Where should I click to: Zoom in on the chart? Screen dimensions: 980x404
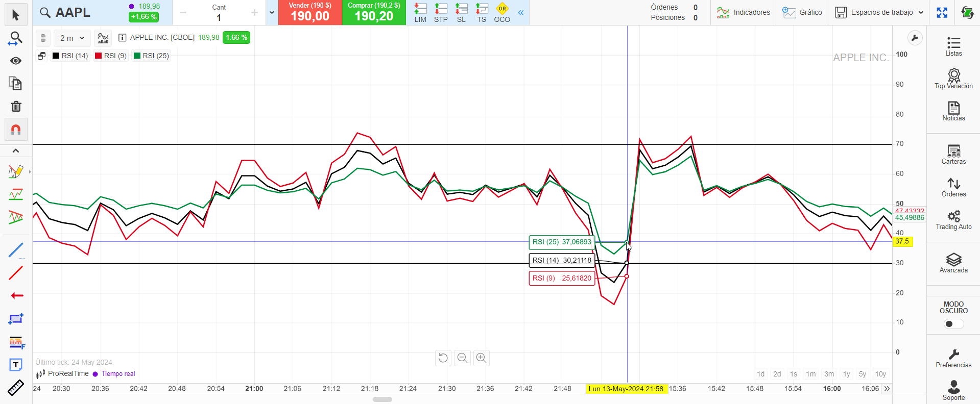(481, 358)
